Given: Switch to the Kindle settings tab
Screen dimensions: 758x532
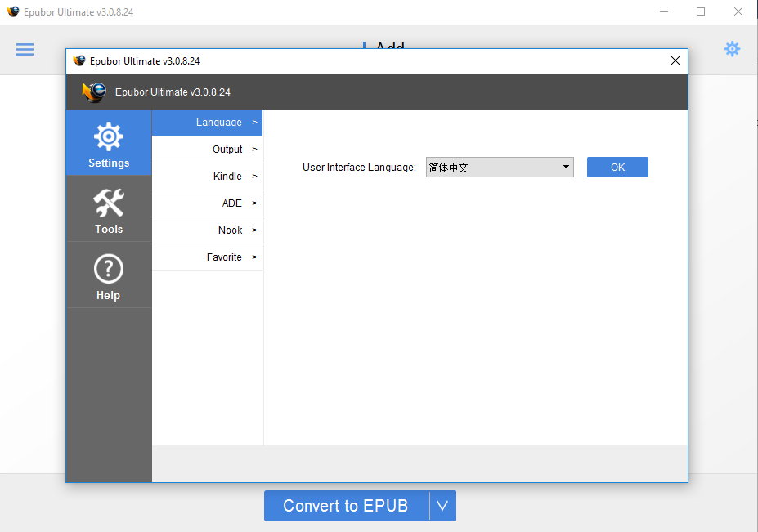Looking at the screenshot, I should [208, 177].
